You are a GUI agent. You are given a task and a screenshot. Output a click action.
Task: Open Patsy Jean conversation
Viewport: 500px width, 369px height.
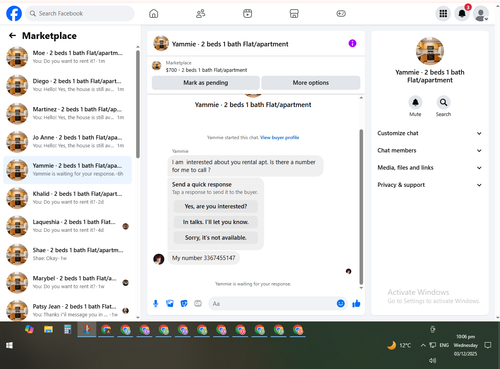pyautogui.click(x=68, y=310)
